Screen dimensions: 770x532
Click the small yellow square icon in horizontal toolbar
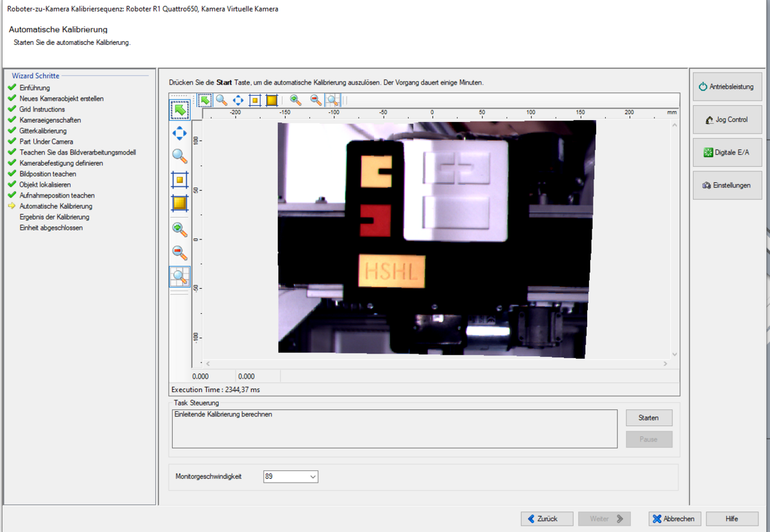pos(255,100)
